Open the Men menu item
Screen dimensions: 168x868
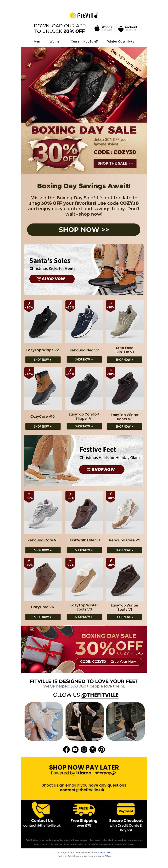click(37, 41)
